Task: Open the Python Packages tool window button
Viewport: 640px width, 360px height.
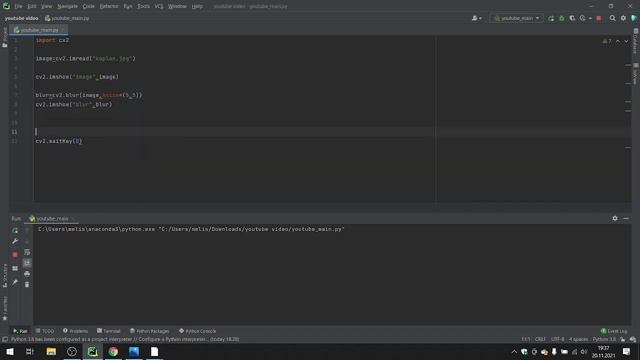Action: coord(149,331)
